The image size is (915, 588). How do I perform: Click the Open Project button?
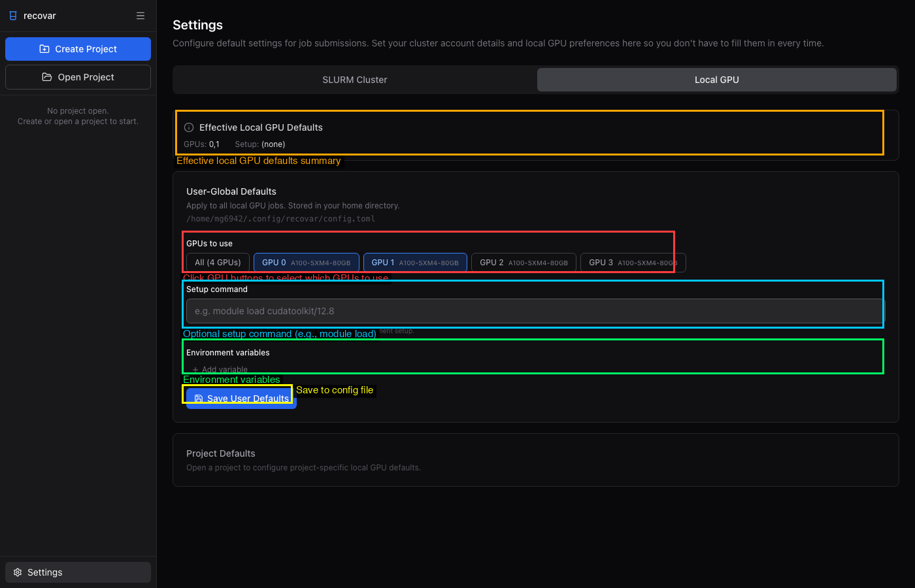click(x=78, y=77)
